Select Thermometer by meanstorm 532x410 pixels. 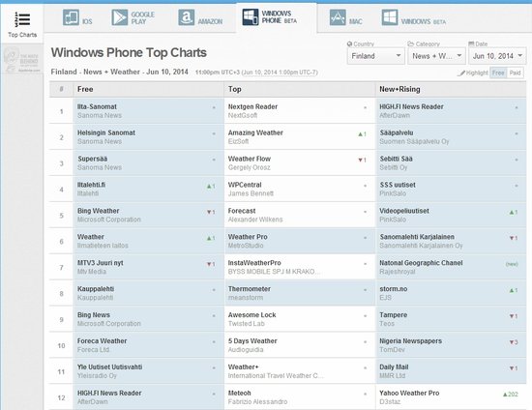250,289
